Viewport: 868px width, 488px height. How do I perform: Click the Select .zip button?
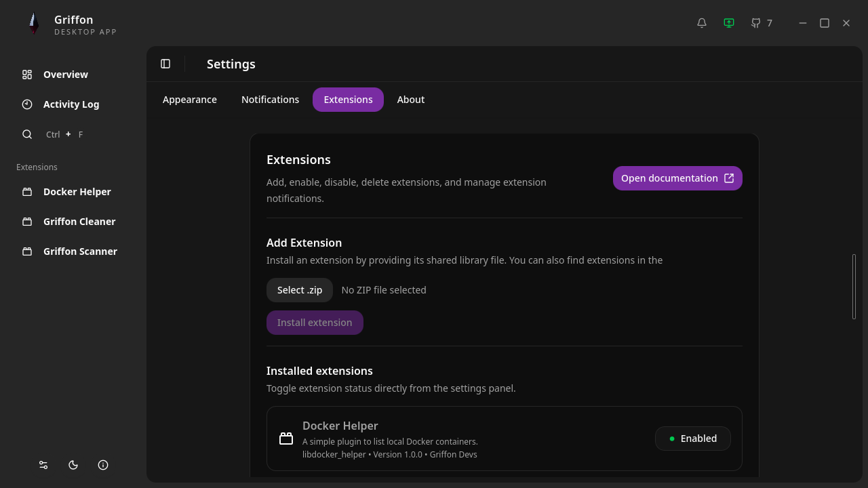click(x=300, y=290)
